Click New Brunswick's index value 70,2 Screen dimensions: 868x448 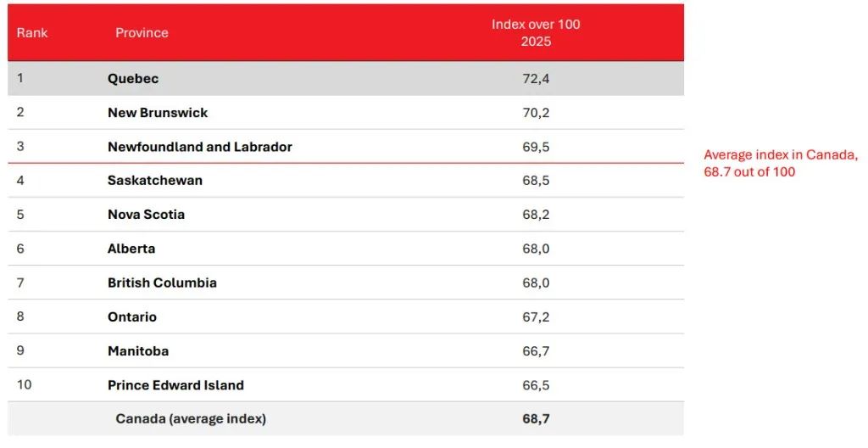pyautogui.click(x=536, y=113)
